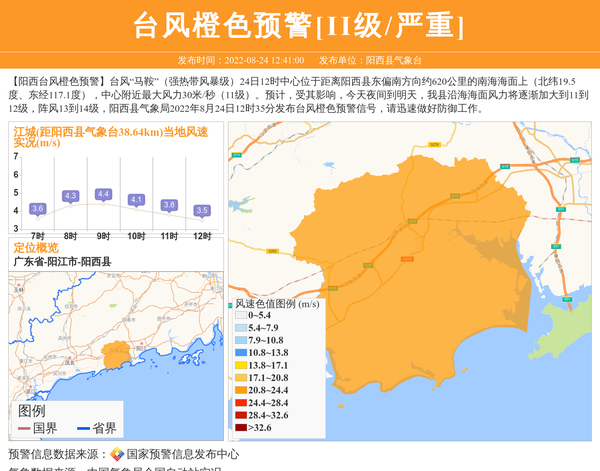This screenshot has height=471, width=600.
Task: Click the 定位概览 section heading
Action: point(36,248)
